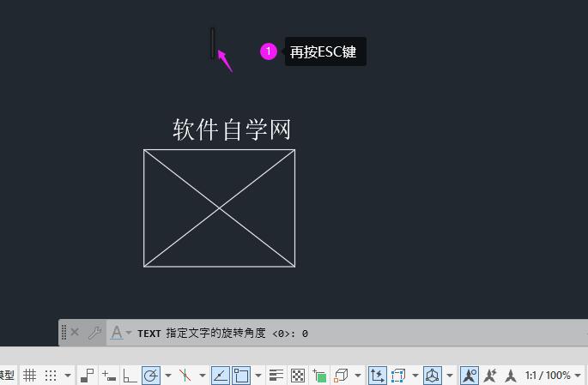Toggle 3D object snap cube icon

(341, 375)
